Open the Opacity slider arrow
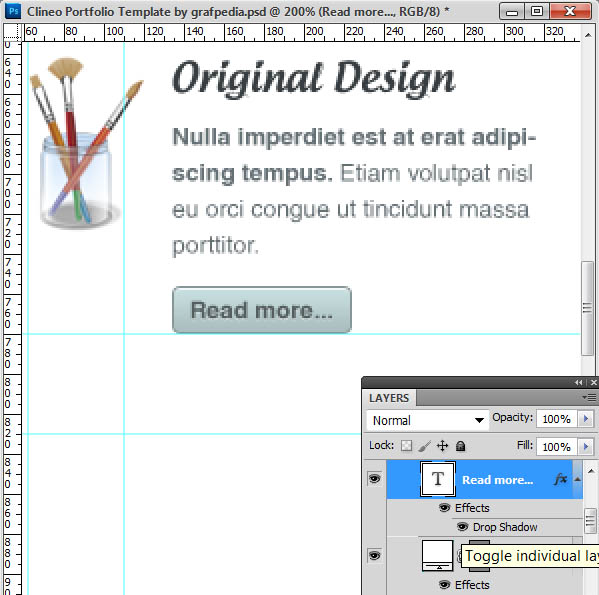 click(x=586, y=419)
